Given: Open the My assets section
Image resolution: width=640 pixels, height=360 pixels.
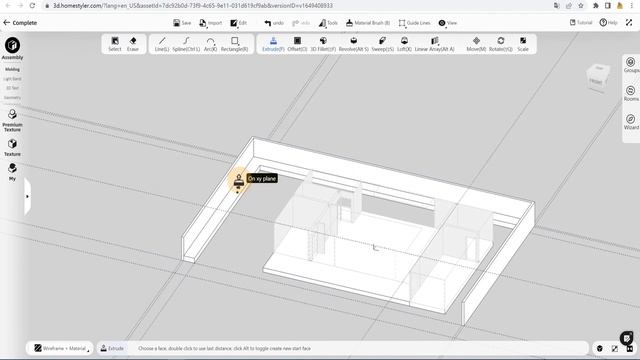Looking at the screenshot, I should [12, 172].
